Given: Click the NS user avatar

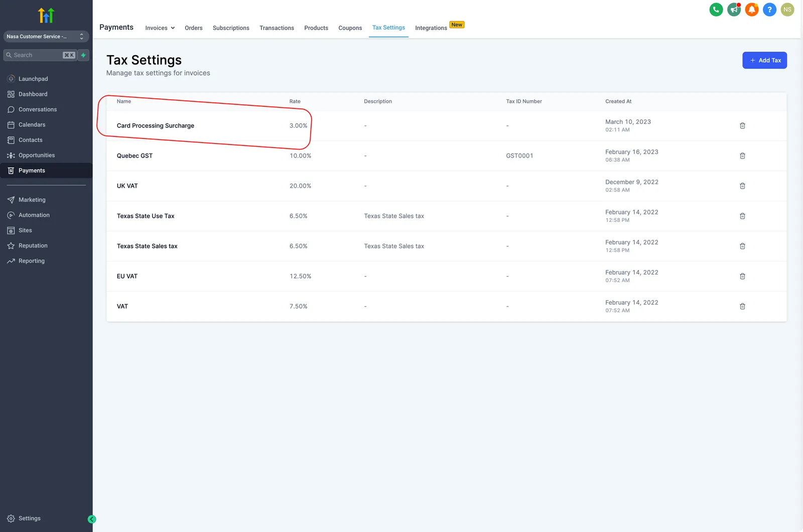Looking at the screenshot, I should tap(787, 10).
